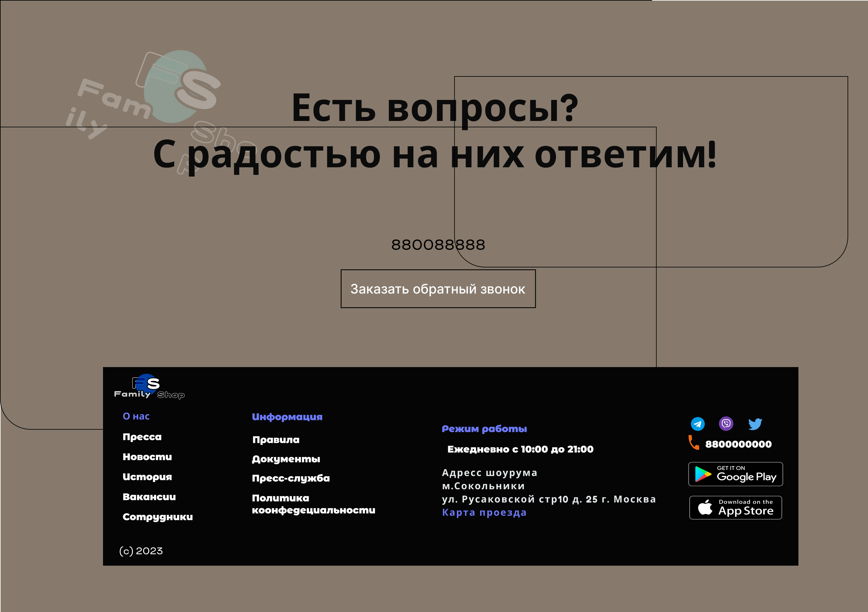Image resolution: width=868 pixels, height=612 pixels.
Task: Click the Twitter bird icon
Action: (x=755, y=424)
